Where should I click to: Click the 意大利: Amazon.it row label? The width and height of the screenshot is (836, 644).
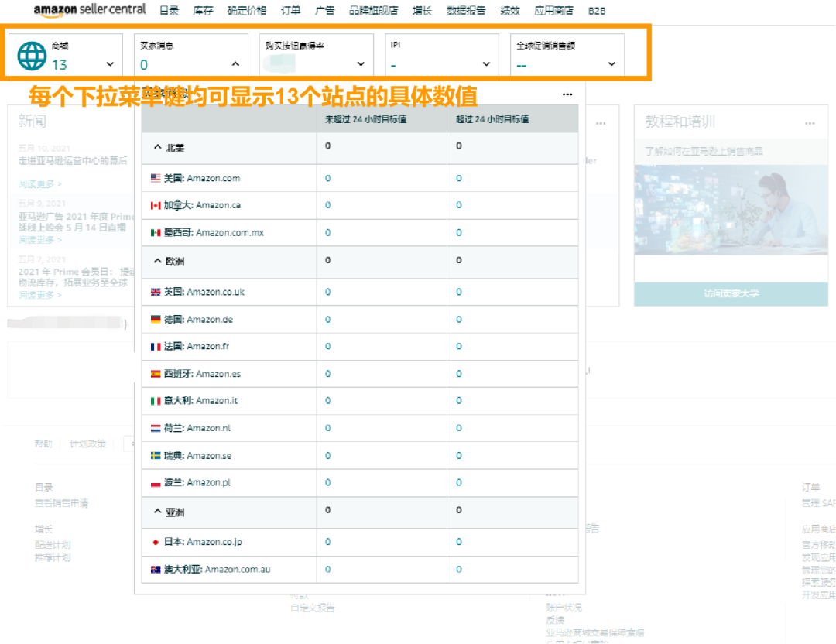(x=200, y=401)
